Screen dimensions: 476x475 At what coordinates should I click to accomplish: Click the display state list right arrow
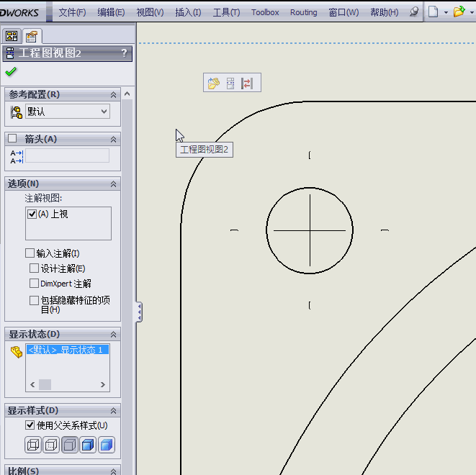coord(102,384)
